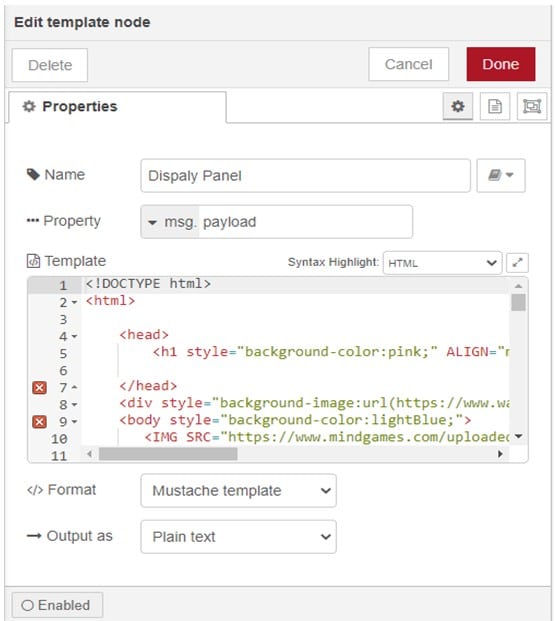Image resolution: width=556 pixels, height=621 pixels.
Task: Click line number 3 in gutter
Action: point(63,320)
